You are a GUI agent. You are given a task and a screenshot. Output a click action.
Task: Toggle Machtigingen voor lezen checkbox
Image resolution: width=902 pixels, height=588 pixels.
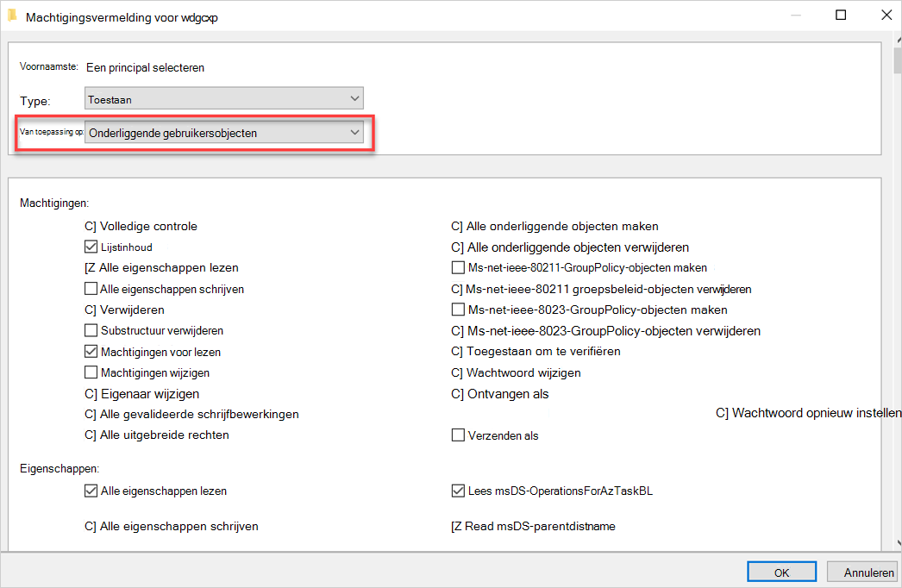pyautogui.click(x=91, y=351)
